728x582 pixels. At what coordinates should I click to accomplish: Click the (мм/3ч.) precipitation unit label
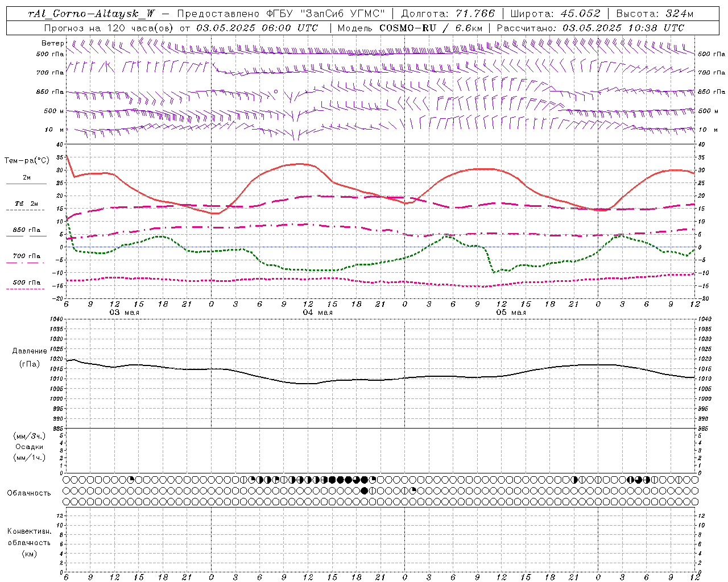pyautogui.click(x=30, y=436)
